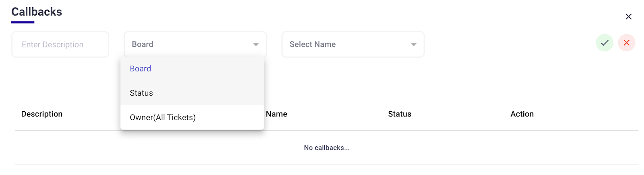Cancel the callback with the red X
This screenshot has width=644, height=175.
click(626, 43)
